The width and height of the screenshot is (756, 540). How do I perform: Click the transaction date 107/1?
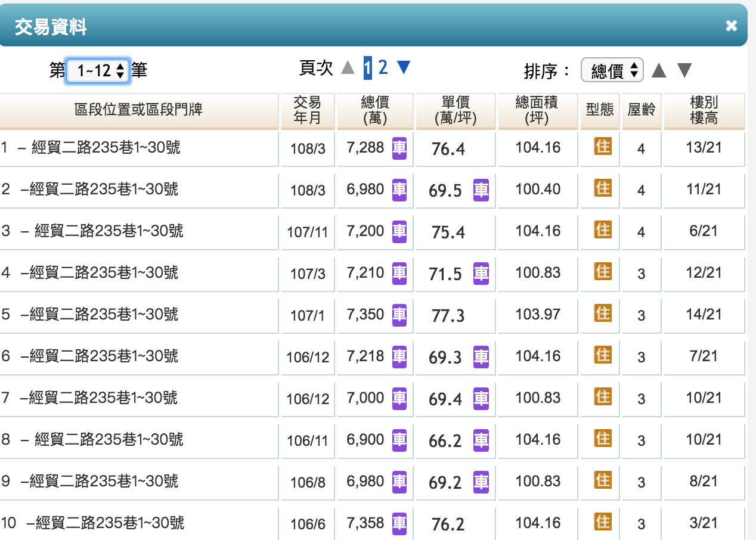[308, 315]
